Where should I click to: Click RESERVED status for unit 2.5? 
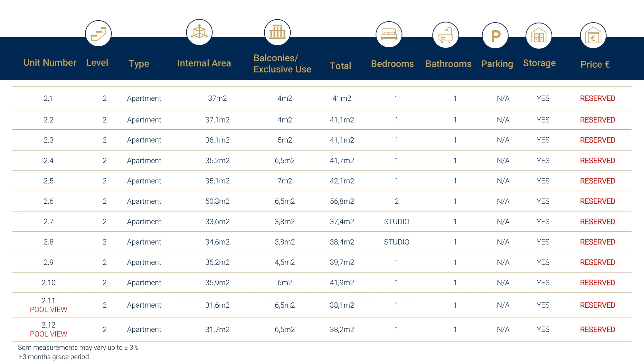[597, 181]
